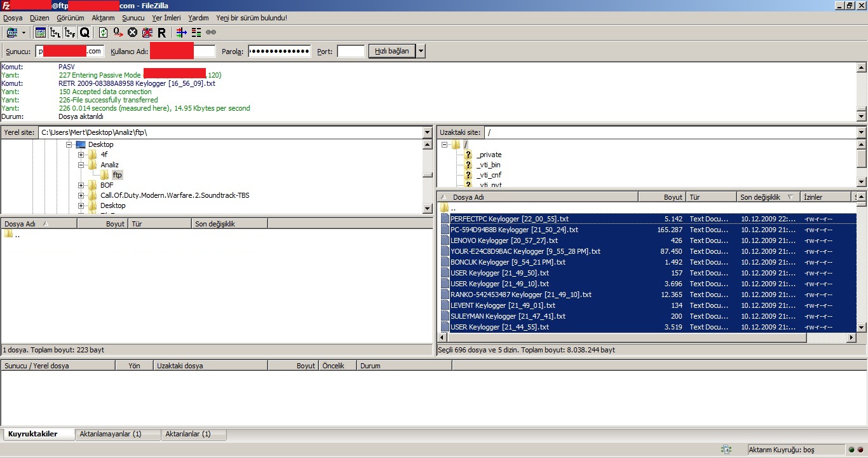Toggle directory comparison icon

pos(196,32)
